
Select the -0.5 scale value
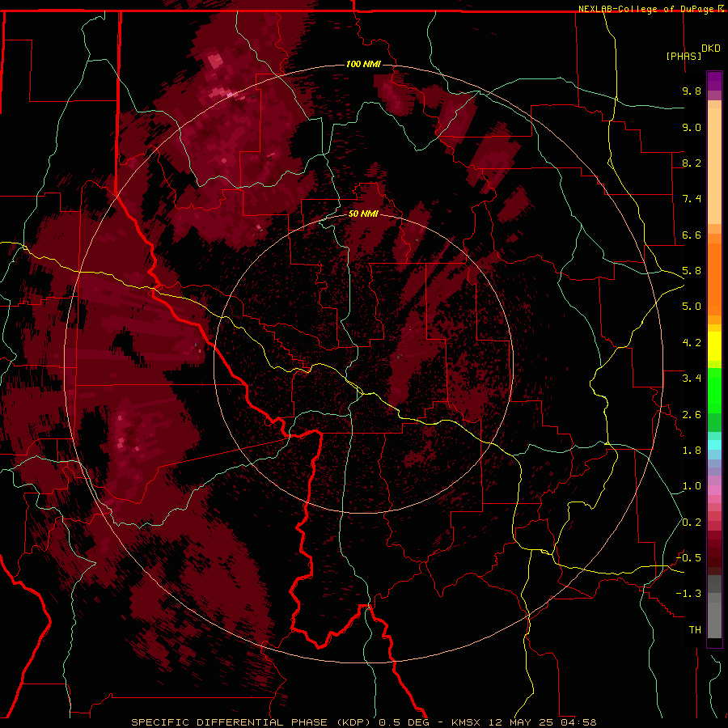688,558
